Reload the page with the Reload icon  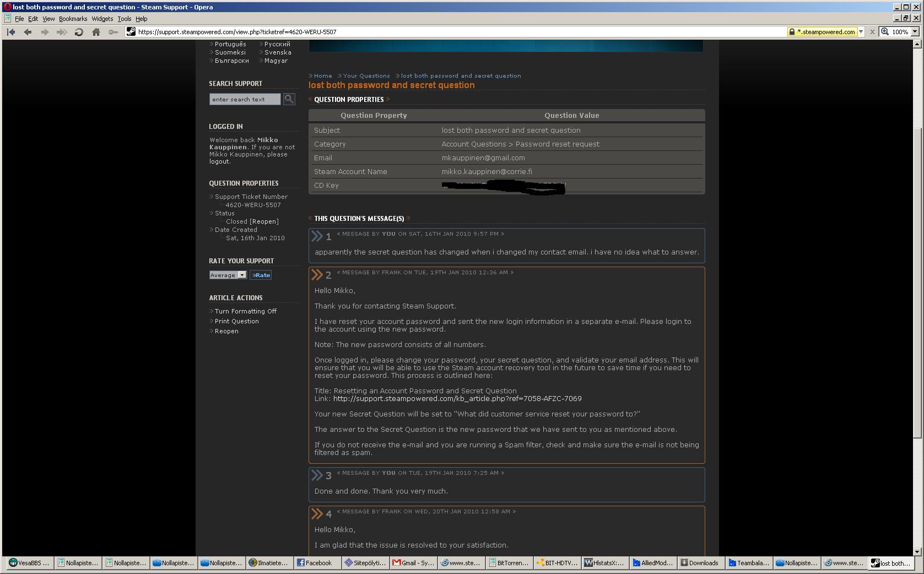point(79,32)
